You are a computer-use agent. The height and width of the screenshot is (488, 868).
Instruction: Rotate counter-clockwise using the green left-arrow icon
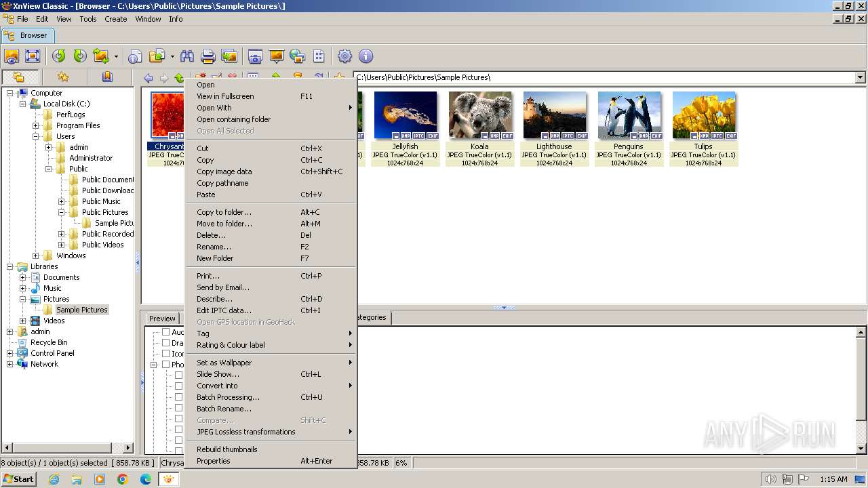(x=59, y=56)
